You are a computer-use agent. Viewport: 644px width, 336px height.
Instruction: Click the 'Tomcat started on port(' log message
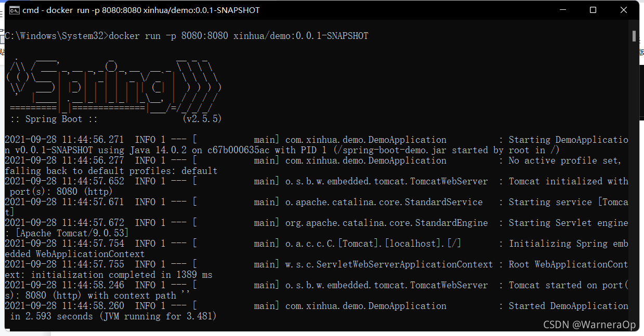568,285
